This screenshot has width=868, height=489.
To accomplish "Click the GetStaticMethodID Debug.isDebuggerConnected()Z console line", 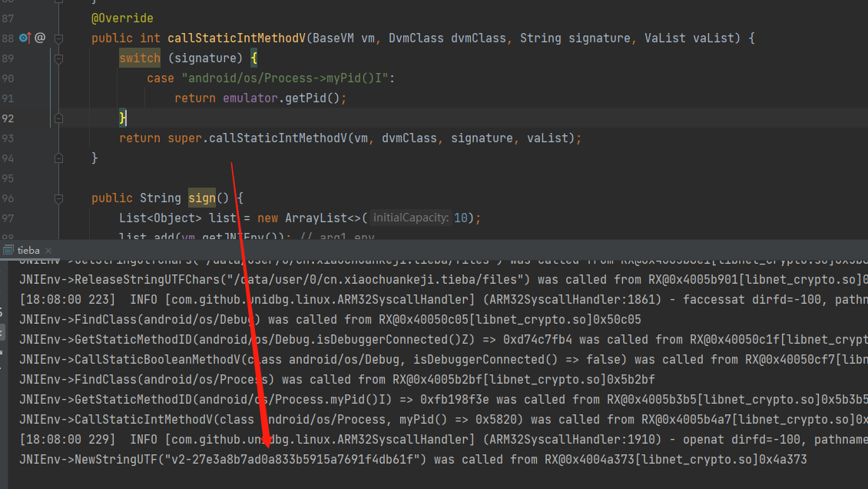I will (x=443, y=340).
